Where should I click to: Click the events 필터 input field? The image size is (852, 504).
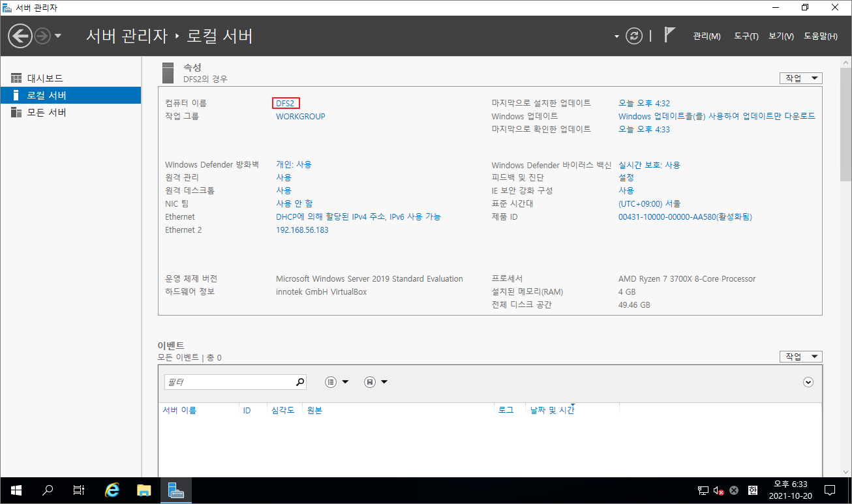point(228,382)
